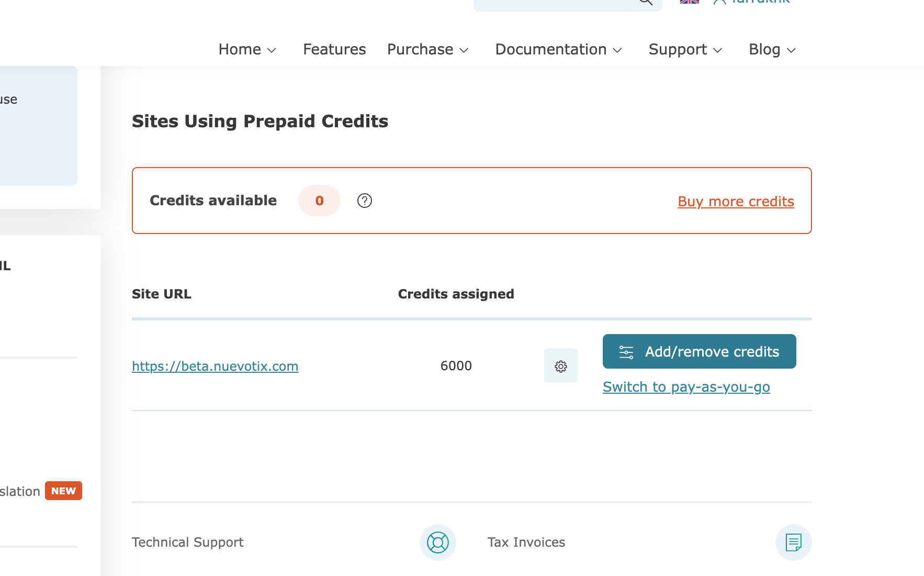Click the Add/remove credits button
Image resolution: width=924 pixels, height=576 pixels.
tap(699, 351)
